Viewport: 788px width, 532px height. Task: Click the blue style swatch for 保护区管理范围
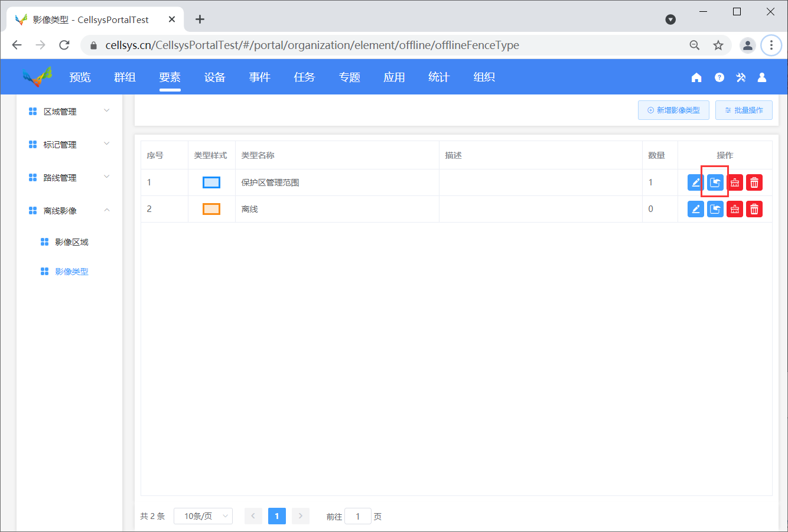(211, 182)
